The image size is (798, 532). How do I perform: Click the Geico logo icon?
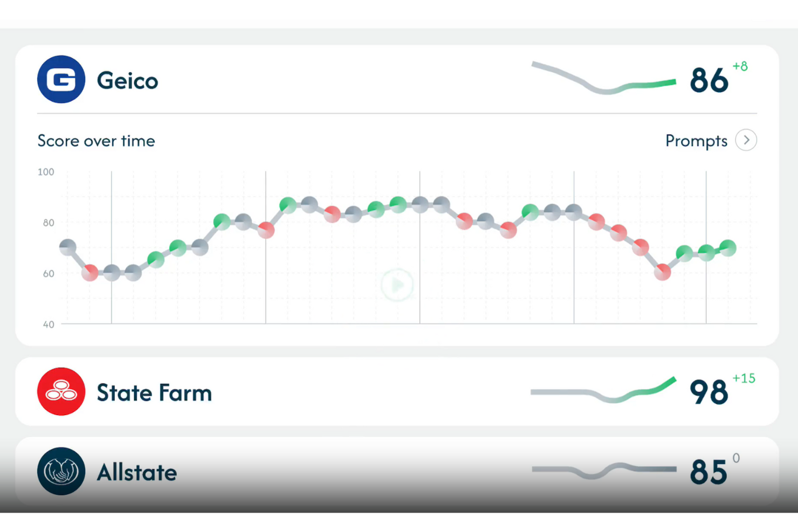click(x=61, y=79)
